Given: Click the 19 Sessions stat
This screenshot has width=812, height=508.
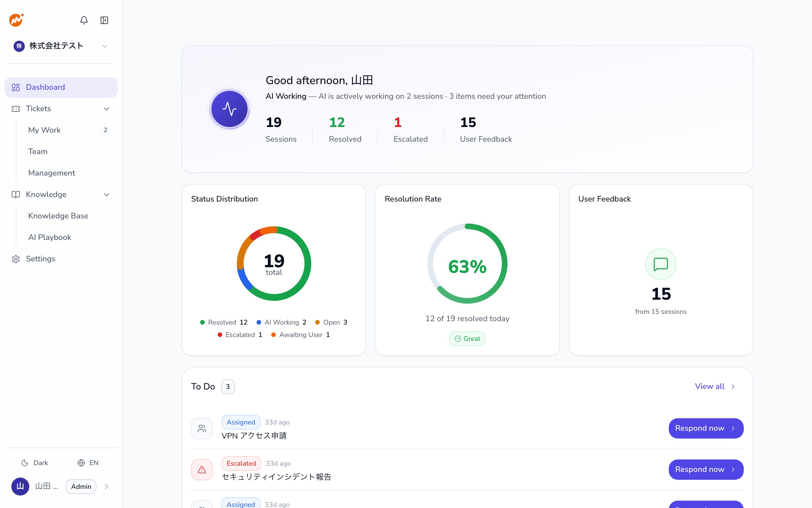Looking at the screenshot, I should (x=281, y=130).
